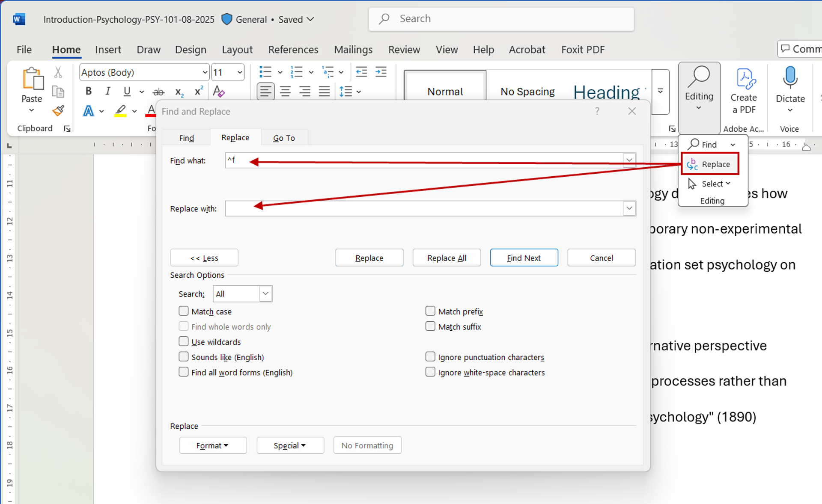Viewport: 822px width, 504px height.
Task: Open the Format dropdown button
Action: (x=213, y=445)
